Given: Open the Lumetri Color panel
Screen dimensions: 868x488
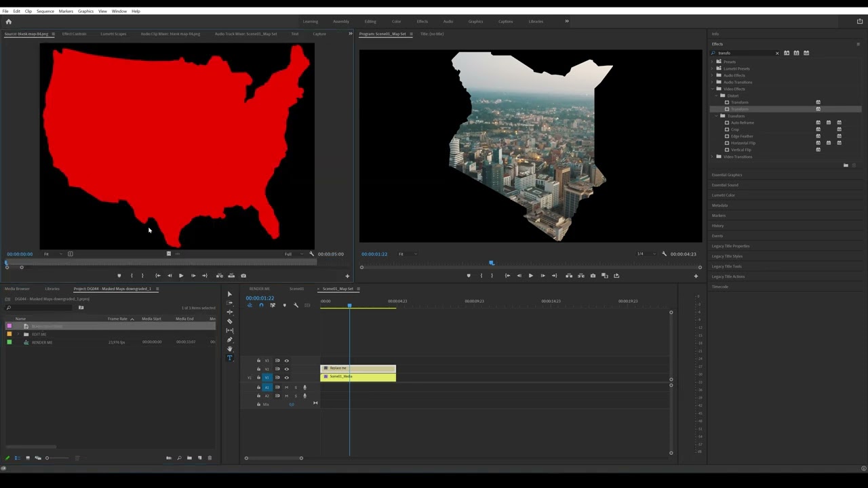Looking at the screenshot, I should [723, 195].
